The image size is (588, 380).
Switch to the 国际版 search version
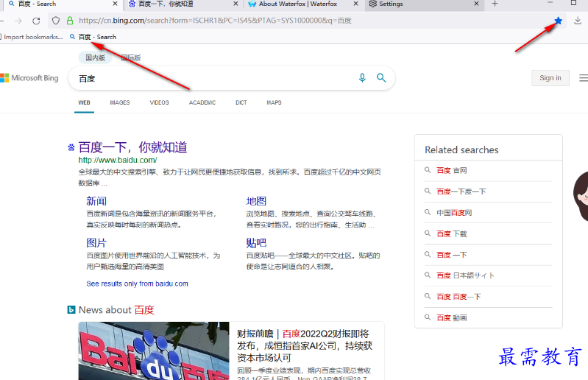130,57
